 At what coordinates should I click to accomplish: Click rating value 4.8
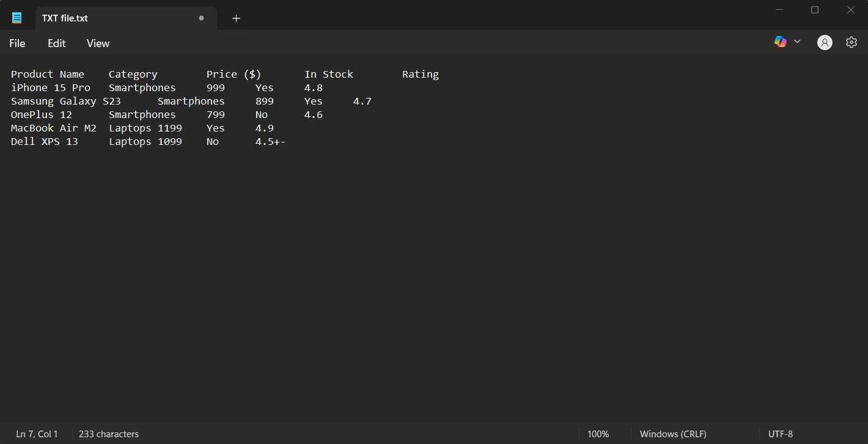314,87
